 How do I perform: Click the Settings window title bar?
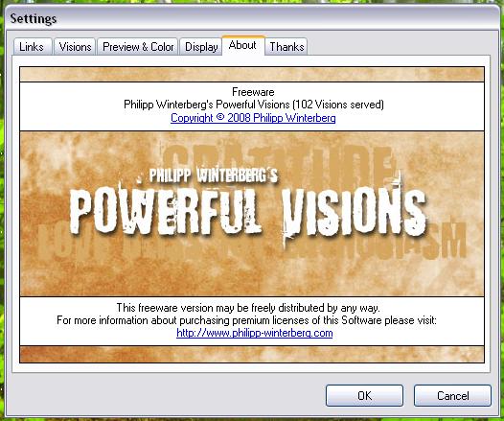[x=252, y=18]
